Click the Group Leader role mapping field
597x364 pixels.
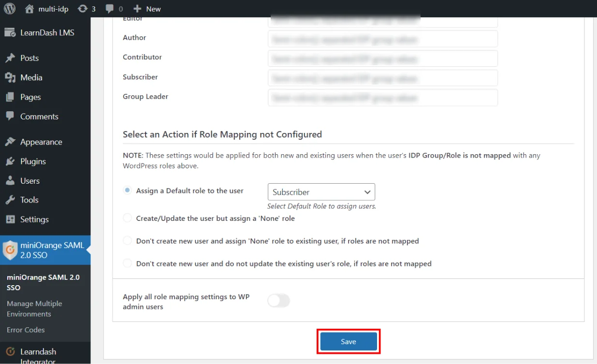tap(383, 98)
